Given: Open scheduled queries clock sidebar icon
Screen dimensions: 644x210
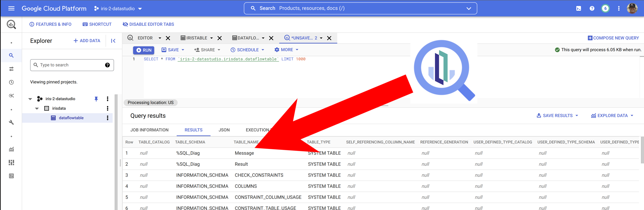Looking at the screenshot, I should coord(11,82).
